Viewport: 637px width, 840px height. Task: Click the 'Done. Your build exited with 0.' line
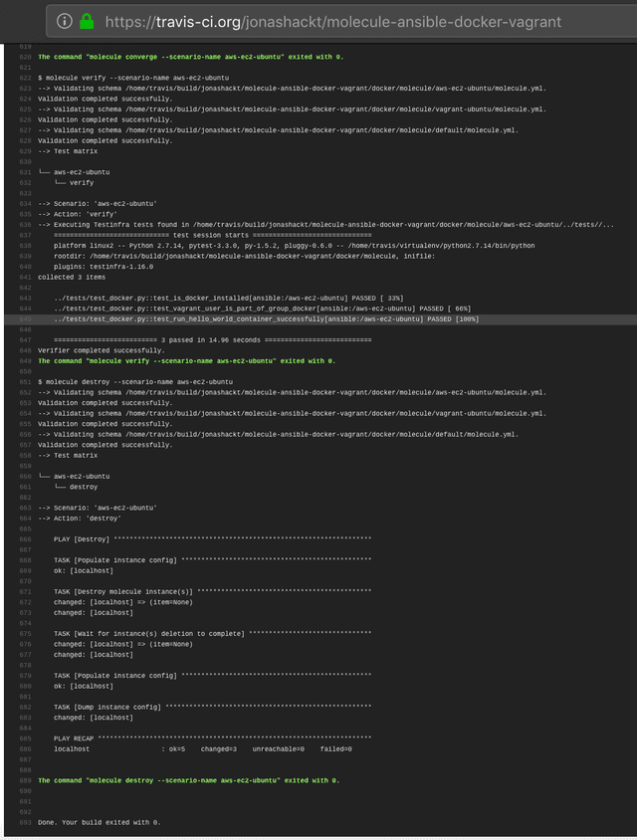click(x=99, y=822)
